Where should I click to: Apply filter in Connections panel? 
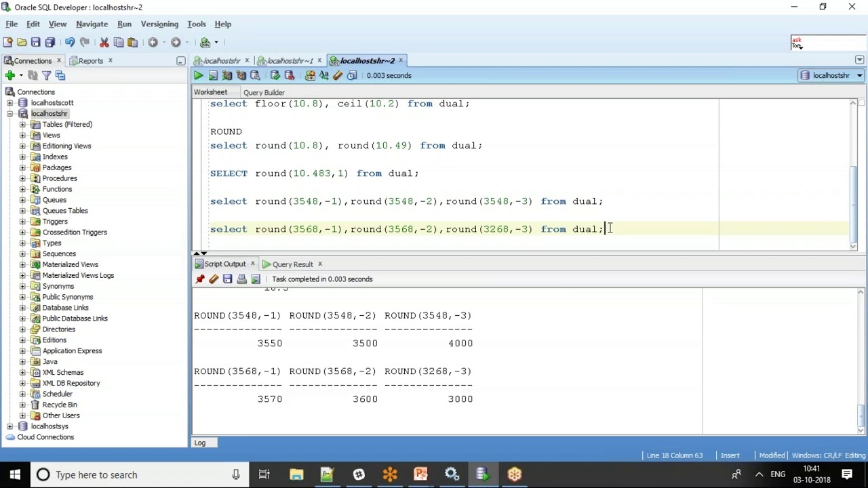46,75
